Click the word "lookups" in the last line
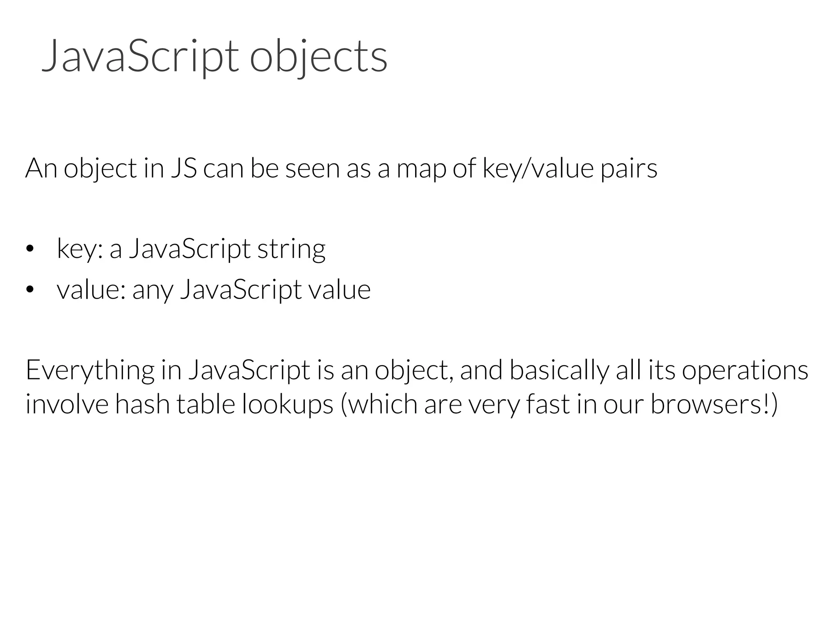The image size is (840, 630). (287, 405)
